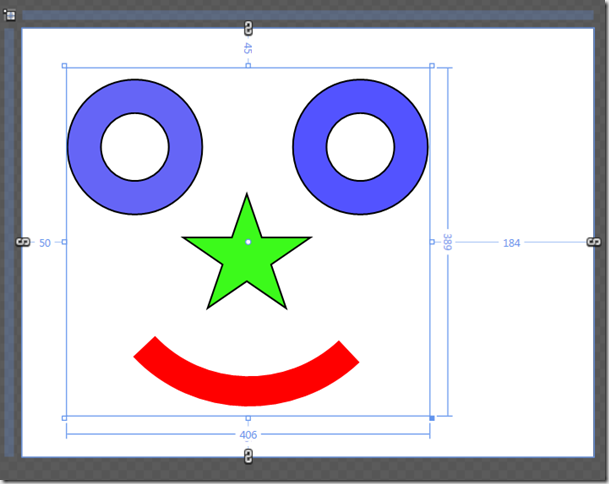Click the grid sizing icon in top-left corner
The height and width of the screenshot is (484, 609).
pos(9,15)
